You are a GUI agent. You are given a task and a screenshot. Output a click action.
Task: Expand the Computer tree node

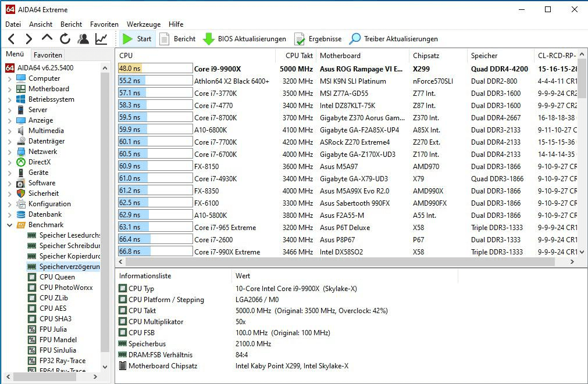tap(10, 78)
